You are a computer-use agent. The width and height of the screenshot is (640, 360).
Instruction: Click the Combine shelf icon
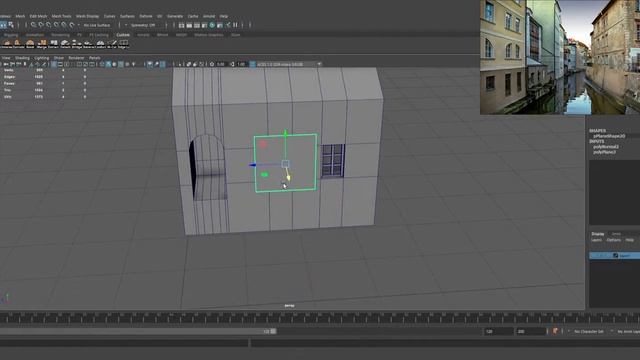pyautogui.click(x=100, y=43)
